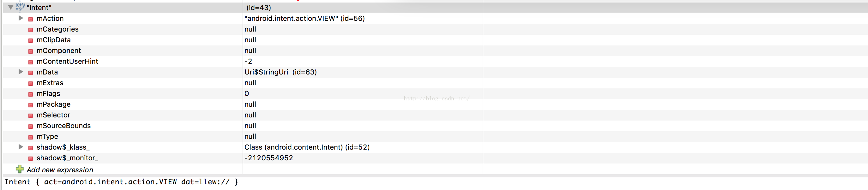Expand the mAction field
The width and height of the screenshot is (868, 190).
point(21,18)
